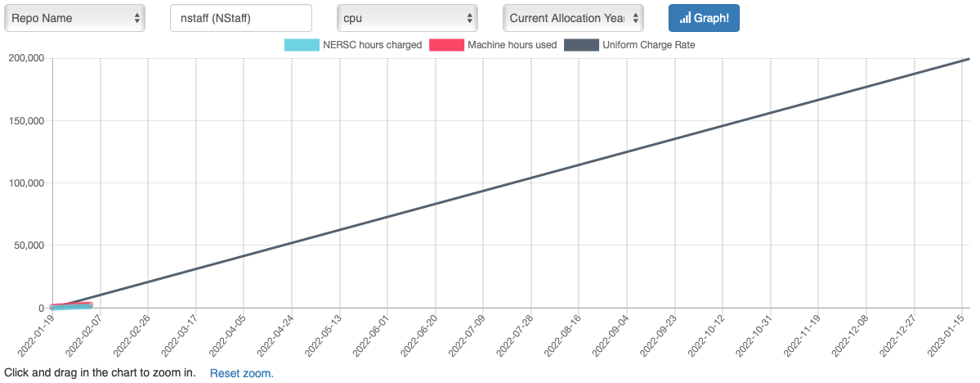Hide the NERSC hours charged series label
Screen dimensions: 980x383
pyautogui.click(x=372, y=45)
